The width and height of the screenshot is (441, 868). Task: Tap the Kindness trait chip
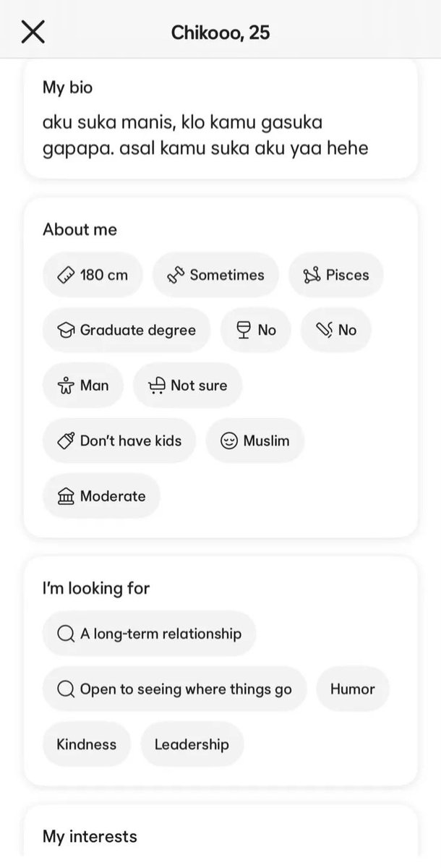coord(87,744)
